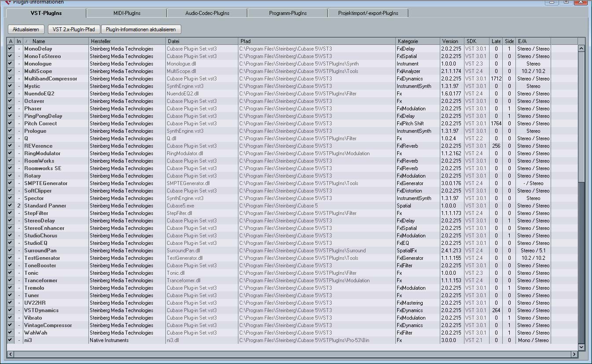Sort by the Kategorie column header
592x364 pixels.
tap(418, 41)
